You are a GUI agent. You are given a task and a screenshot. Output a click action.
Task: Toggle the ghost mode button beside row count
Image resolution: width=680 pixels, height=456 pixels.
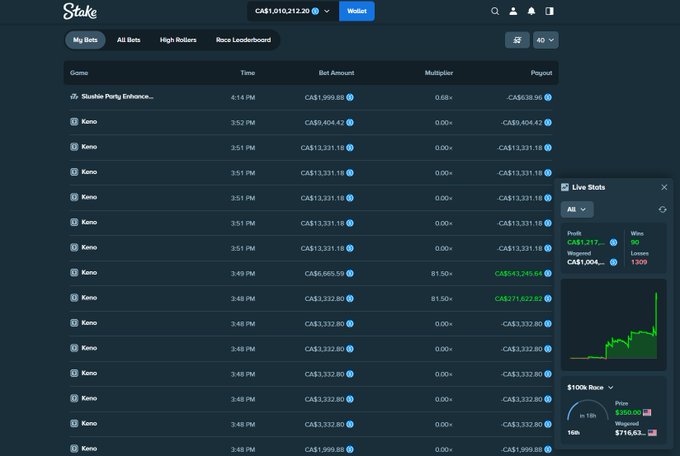pyautogui.click(x=517, y=40)
